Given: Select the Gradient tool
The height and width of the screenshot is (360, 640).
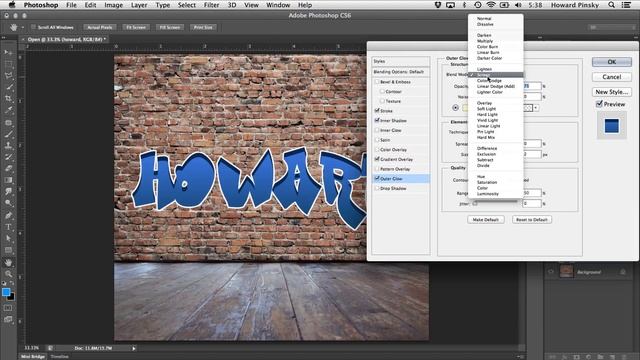Looking at the screenshot, I should coord(8,180).
